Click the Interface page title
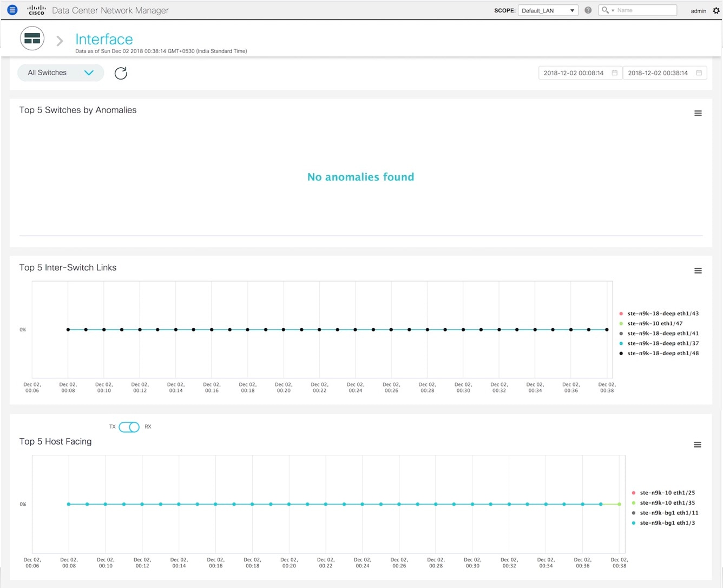 pos(104,38)
